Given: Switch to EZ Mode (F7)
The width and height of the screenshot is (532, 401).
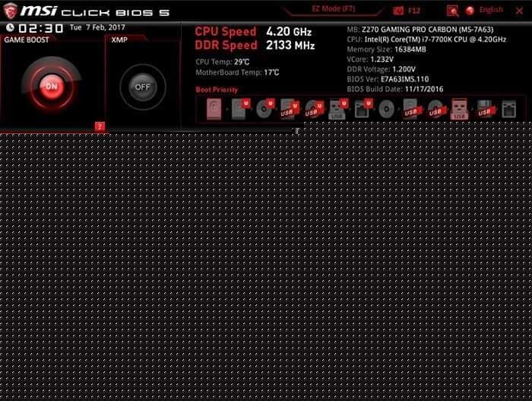Looking at the screenshot, I should 333,9.
